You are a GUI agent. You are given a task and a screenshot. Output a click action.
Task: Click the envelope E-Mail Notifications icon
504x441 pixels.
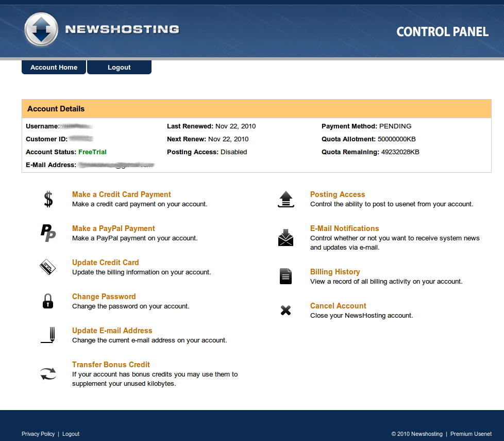click(285, 238)
